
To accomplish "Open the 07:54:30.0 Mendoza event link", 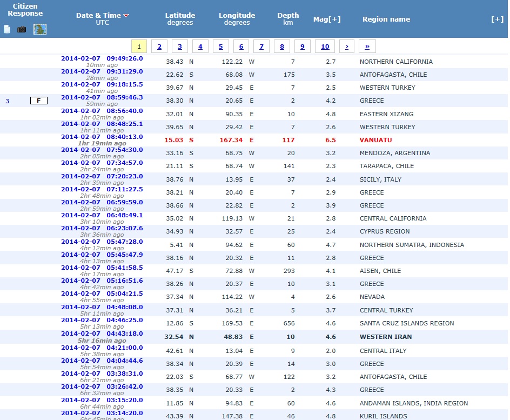I will pos(102,150).
